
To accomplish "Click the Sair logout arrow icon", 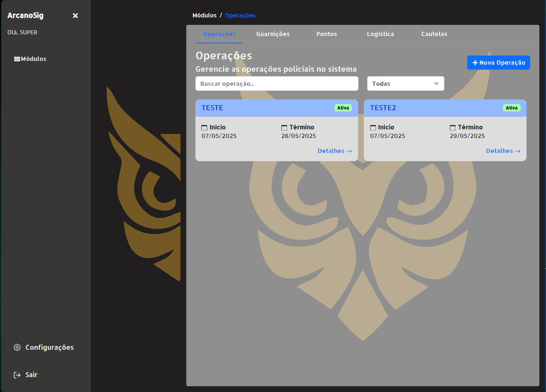I will [x=17, y=375].
